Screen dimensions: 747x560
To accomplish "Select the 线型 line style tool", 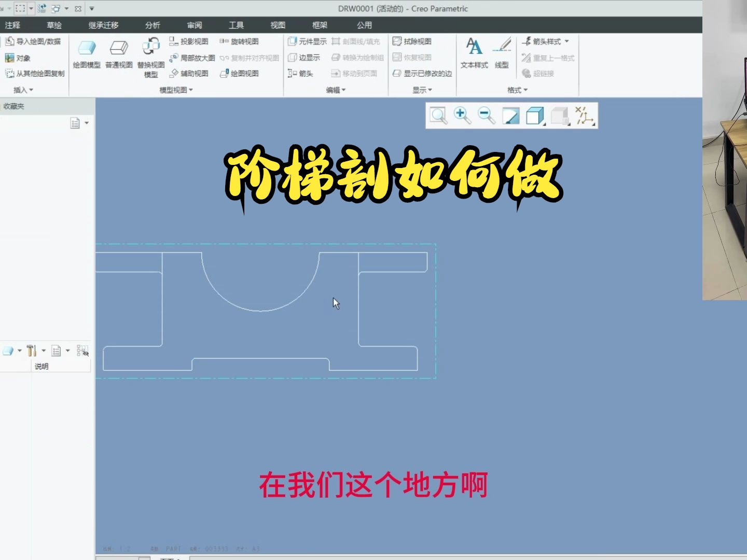I will click(501, 52).
